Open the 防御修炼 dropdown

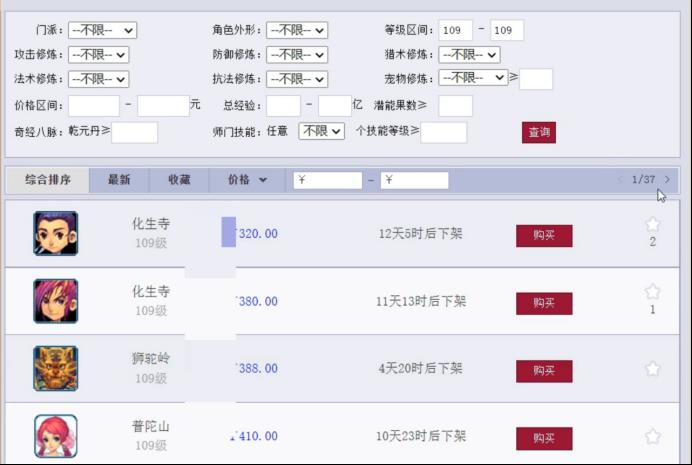point(297,55)
